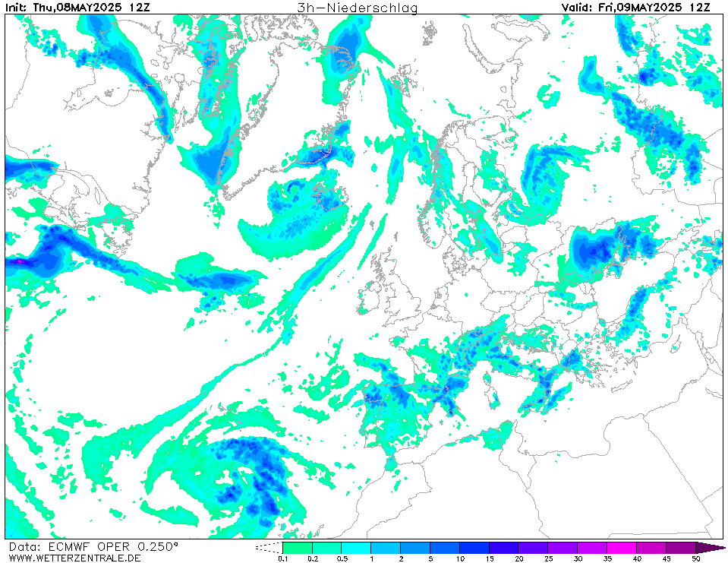The height and width of the screenshot is (563, 728).
Task: Select legend color between 20 and 25
Action: pyautogui.click(x=533, y=548)
